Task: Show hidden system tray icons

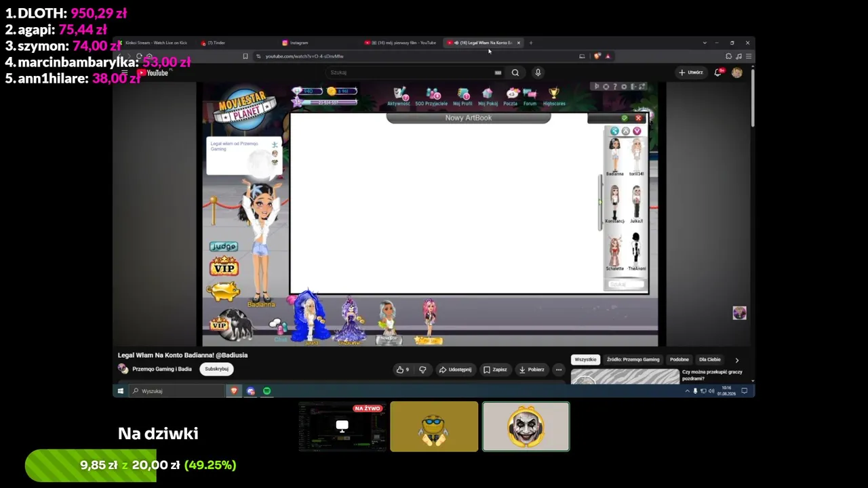Action: tap(687, 391)
